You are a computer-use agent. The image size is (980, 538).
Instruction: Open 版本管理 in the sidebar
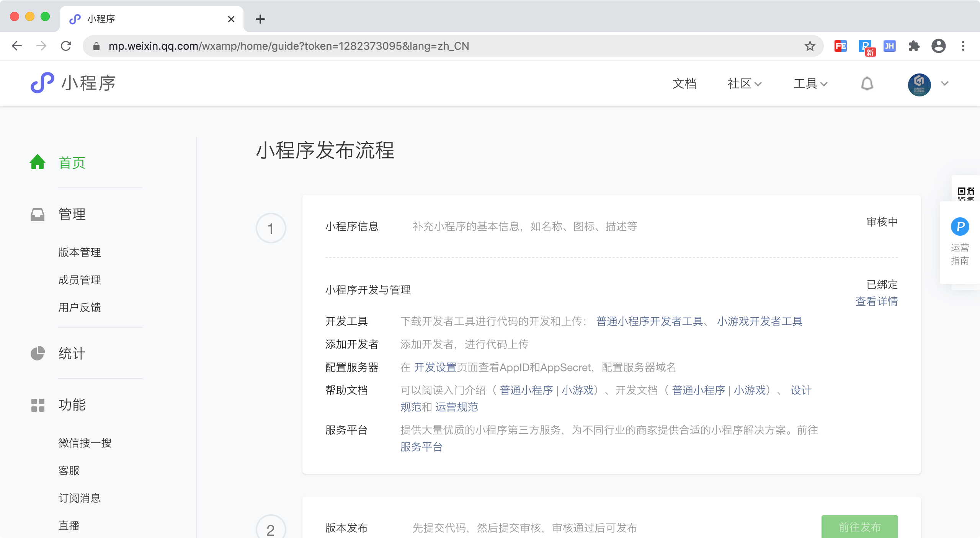[80, 253]
